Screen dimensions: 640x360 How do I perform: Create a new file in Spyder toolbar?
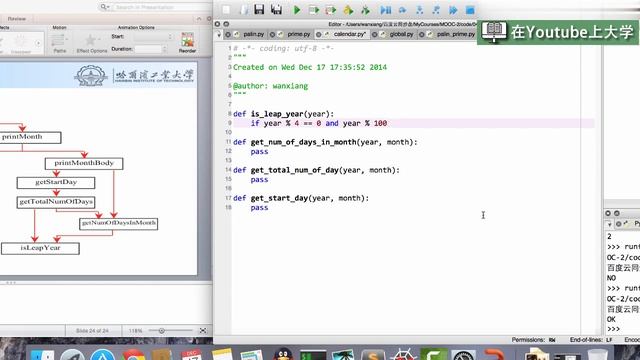226,10
